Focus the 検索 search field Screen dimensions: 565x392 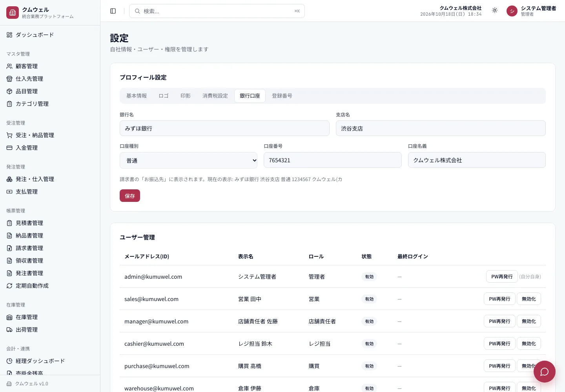(x=217, y=11)
